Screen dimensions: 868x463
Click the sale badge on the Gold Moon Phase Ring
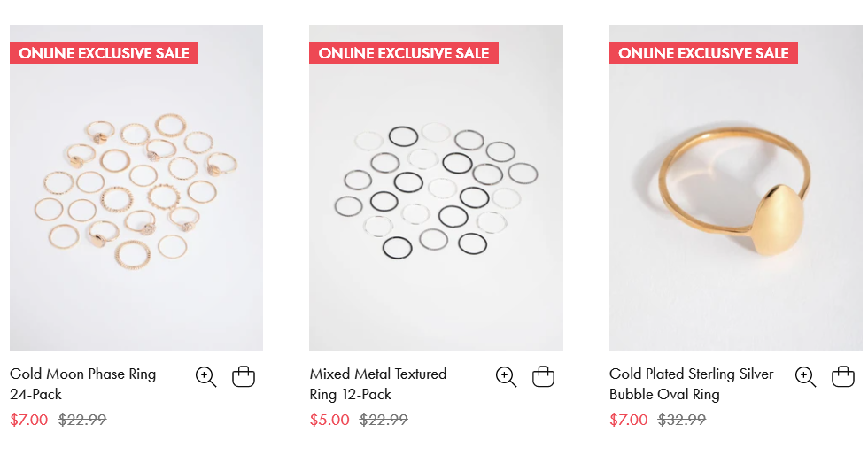(x=105, y=53)
